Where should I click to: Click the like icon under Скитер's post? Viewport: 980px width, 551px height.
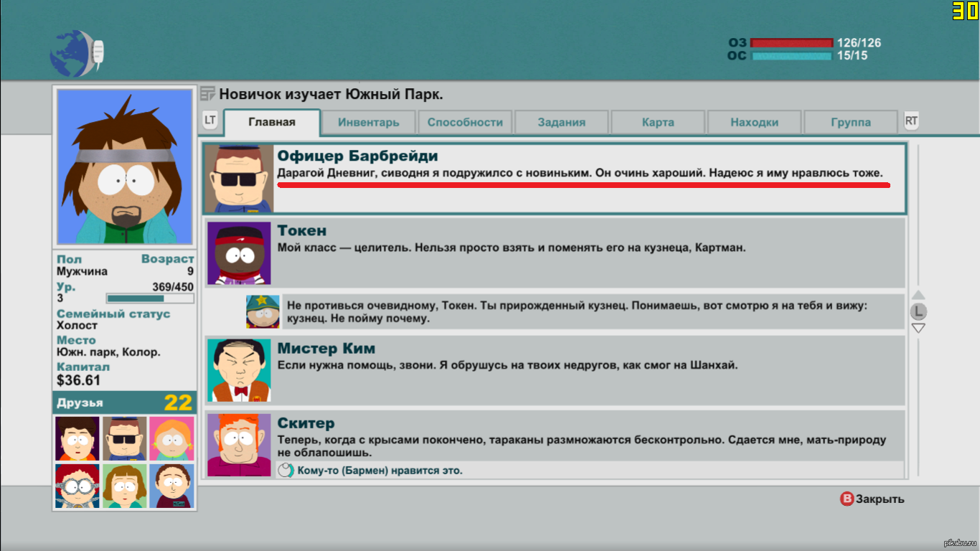point(286,471)
